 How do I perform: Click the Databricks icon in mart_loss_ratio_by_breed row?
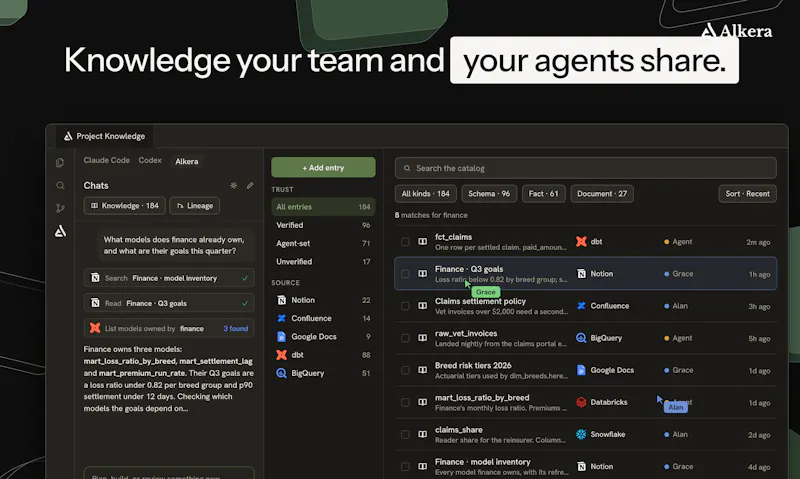coord(581,402)
